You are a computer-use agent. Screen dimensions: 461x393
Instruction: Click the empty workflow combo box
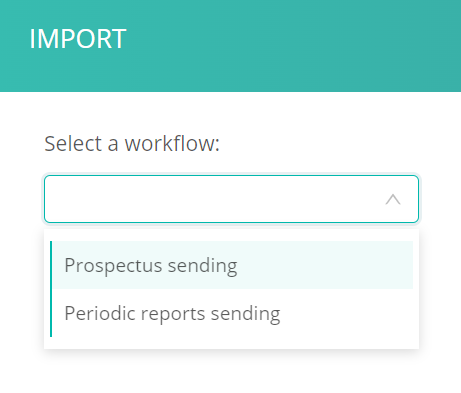click(x=231, y=199)
